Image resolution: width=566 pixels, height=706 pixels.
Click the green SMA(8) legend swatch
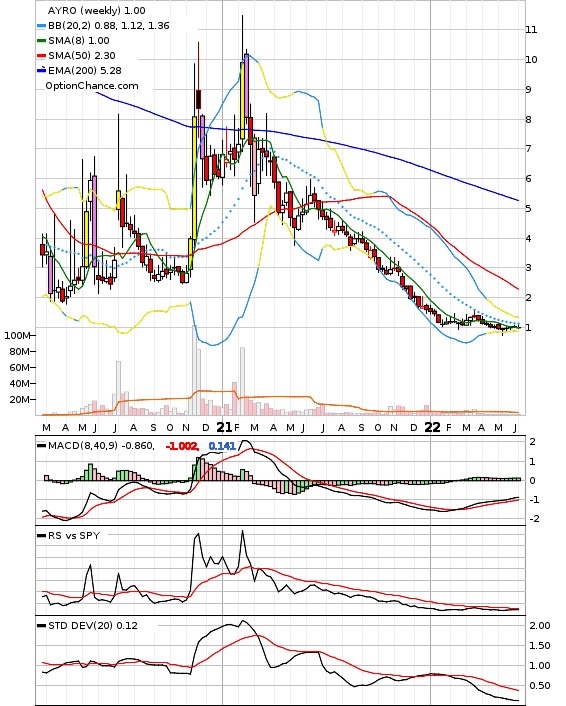click(41, 41)
